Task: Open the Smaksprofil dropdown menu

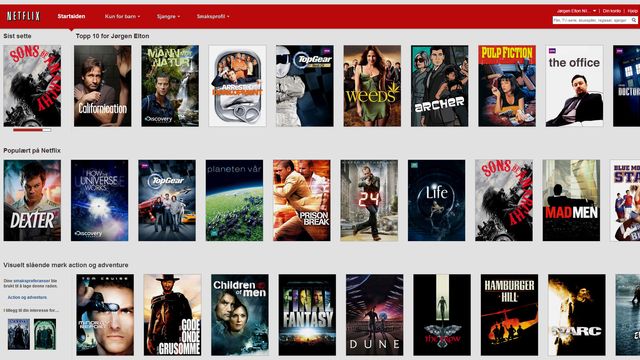Action: [x=213, y=16]
